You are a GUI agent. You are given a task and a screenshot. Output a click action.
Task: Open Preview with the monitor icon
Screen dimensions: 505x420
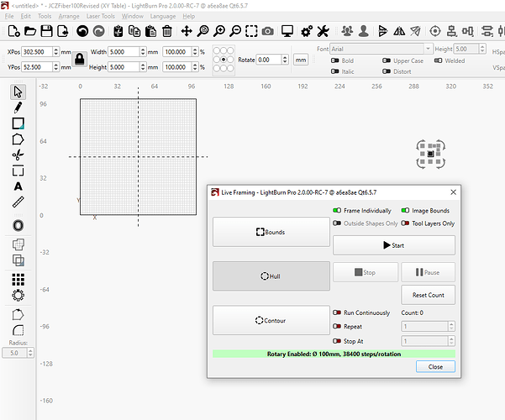click(287, 31)
